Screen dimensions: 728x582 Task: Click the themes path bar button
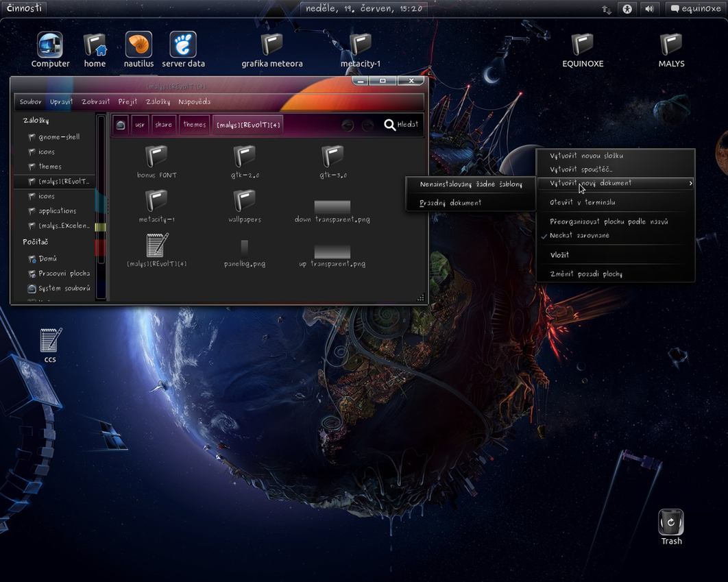tap(195, 125)
